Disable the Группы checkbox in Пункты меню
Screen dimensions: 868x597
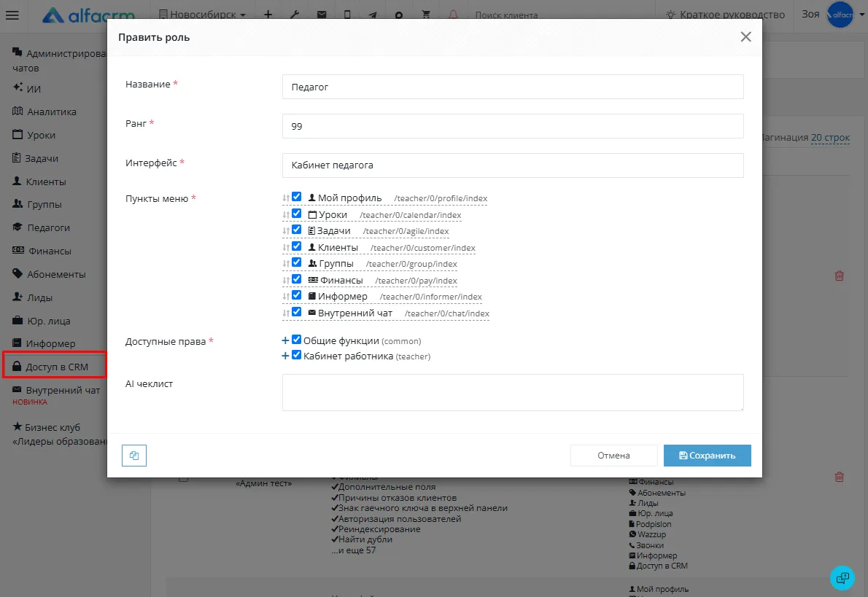pos(297,262)
